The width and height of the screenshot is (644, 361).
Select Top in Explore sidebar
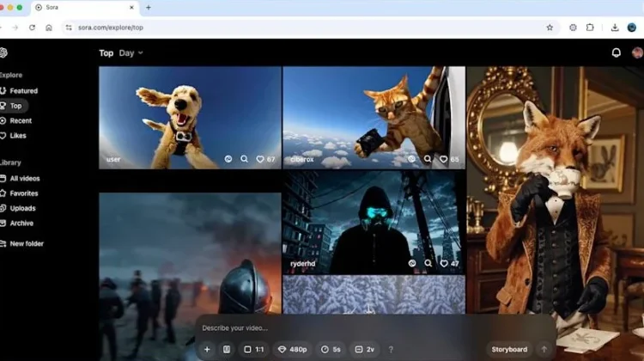point(12,106)
